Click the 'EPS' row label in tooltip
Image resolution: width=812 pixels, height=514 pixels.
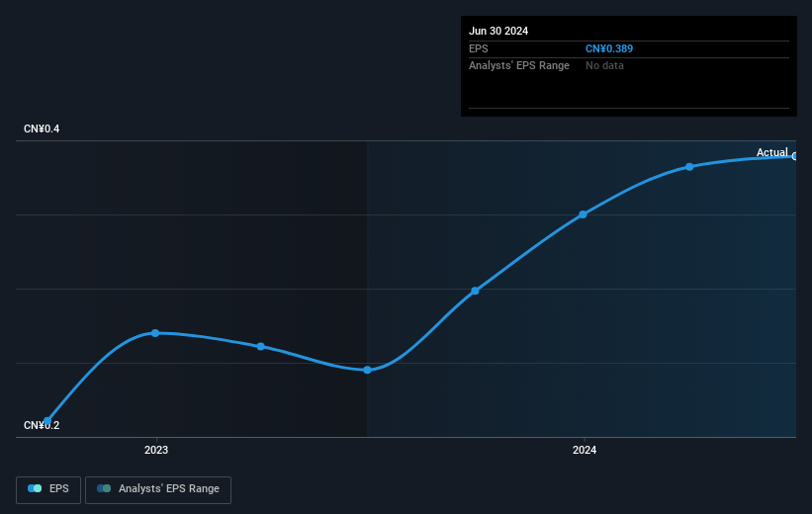click(x=478, y=48)
